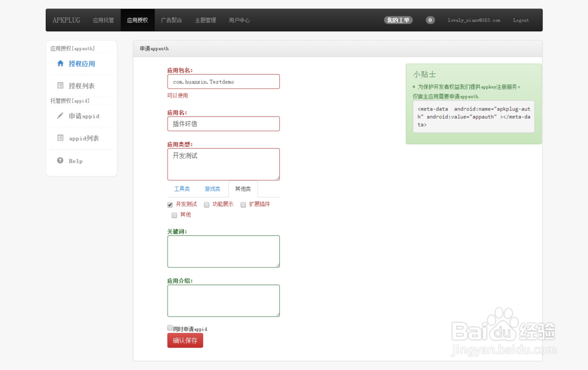
Task: Open the 主题管理 navigation item
Action: [x=205, y=20]
